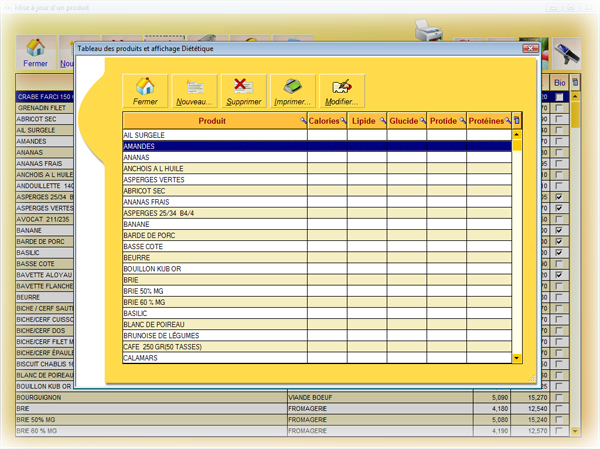Select the BRUNOISE DE LÉGUMES row
The image size is (600, 449).
tap(317, 335)
